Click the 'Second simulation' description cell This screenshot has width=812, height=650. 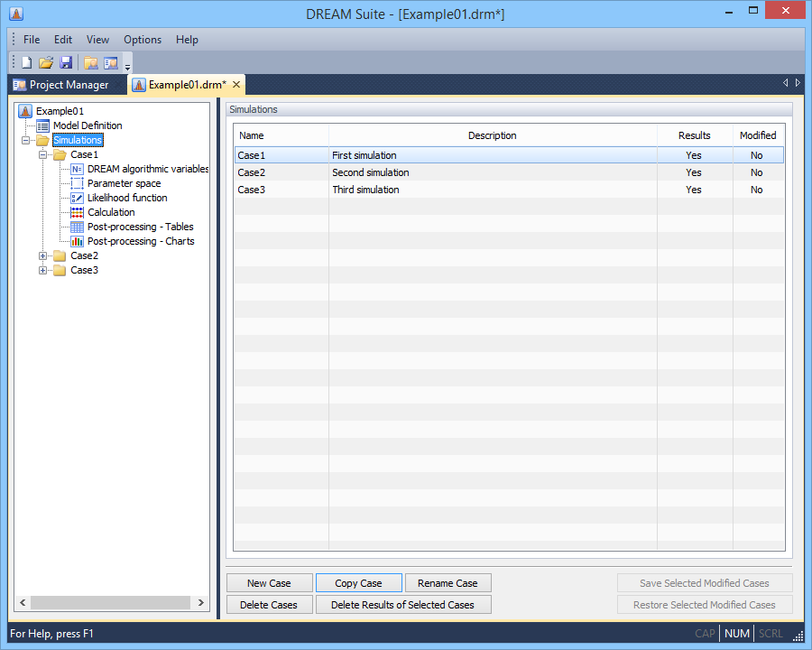click(x=493, y=172)
